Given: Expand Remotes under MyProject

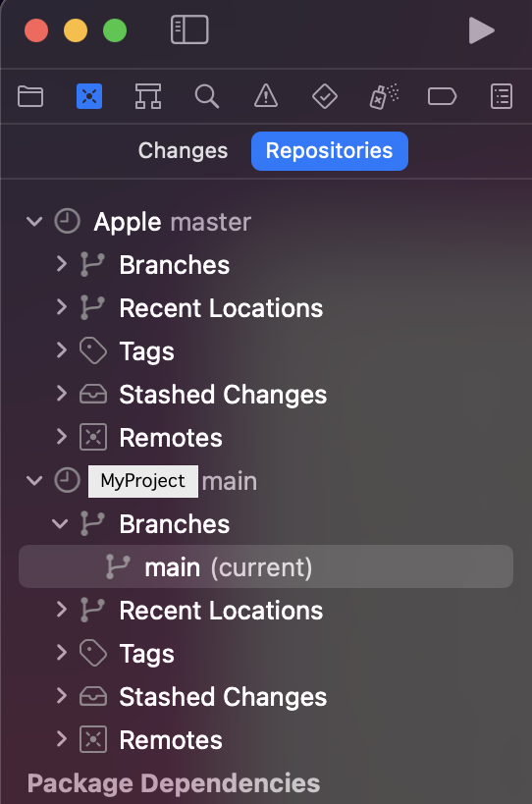Looking at the screenshot, I should (61, 739).
